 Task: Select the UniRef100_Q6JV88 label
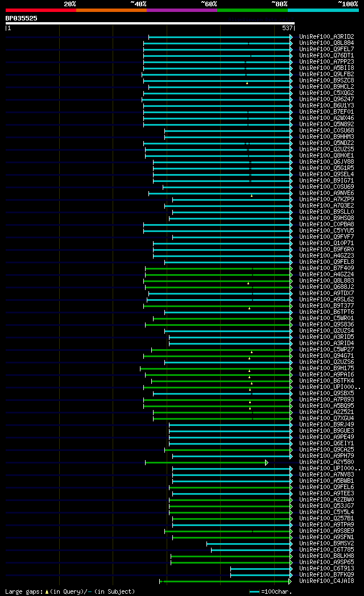pyautogui.click(x=326, y=162)
